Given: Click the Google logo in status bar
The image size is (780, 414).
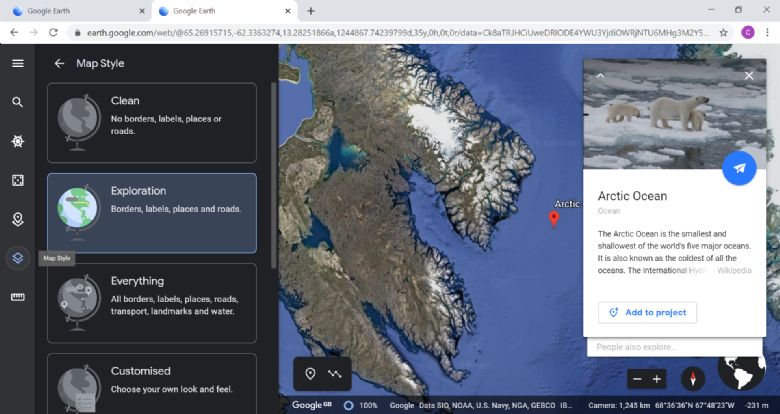Looking at the screenshot, I should 311,405.
